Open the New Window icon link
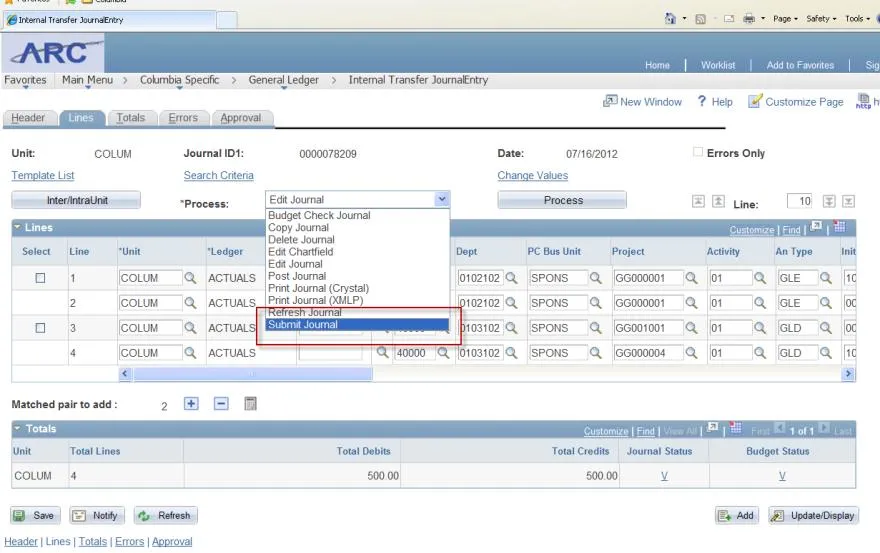The height and width of the screenshot is (553, 880). pyautogui.click(x=609, y=101)
